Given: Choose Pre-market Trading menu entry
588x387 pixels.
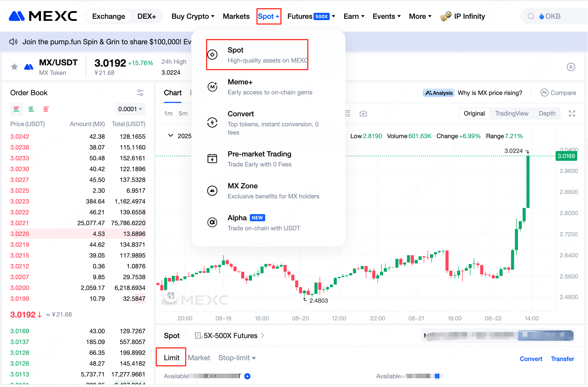Looking at the screenshot, I should pos(259,154).
